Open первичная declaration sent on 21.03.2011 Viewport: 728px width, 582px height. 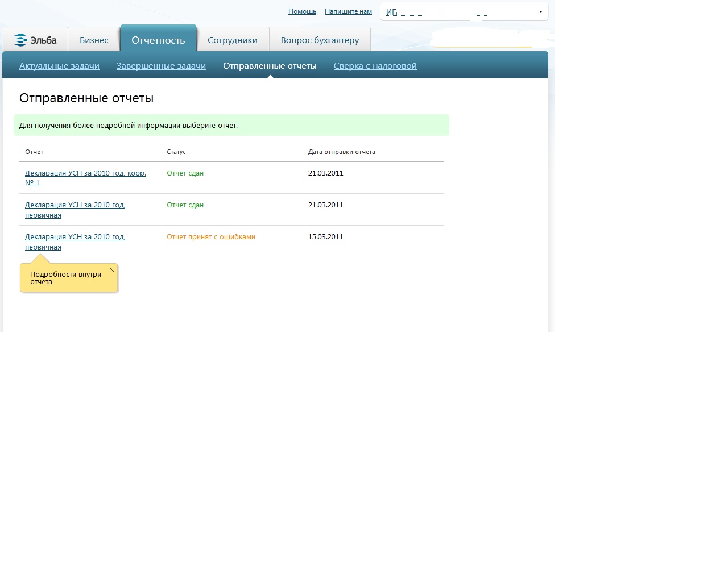pyautogui.click(x=75, y=205)
